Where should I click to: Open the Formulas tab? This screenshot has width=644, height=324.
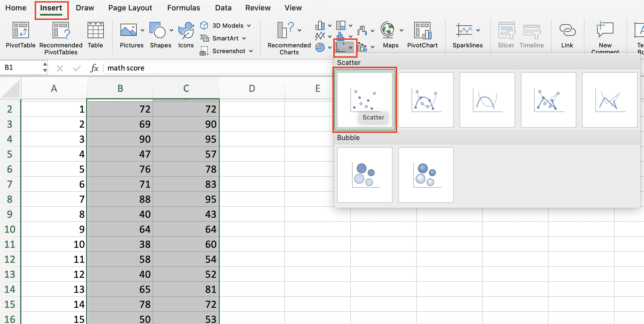tap(184, 8)
